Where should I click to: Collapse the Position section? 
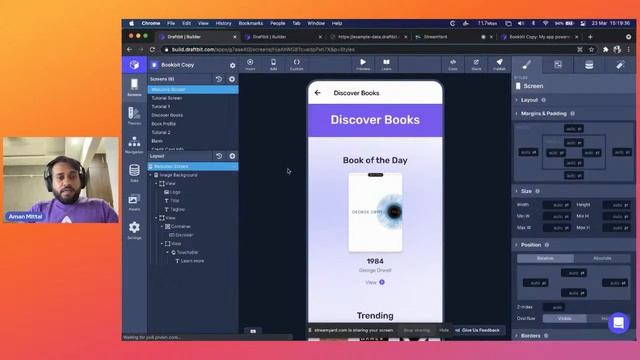[531, 245]
